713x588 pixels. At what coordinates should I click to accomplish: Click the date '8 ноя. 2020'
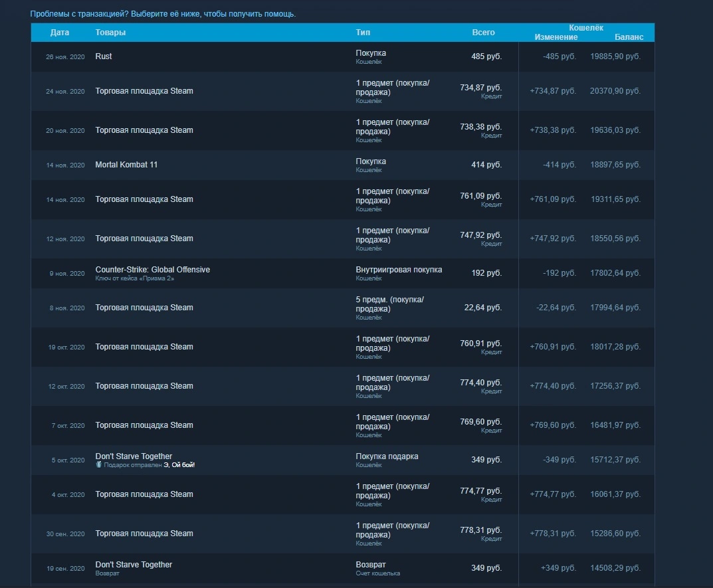tap(67, 308)
